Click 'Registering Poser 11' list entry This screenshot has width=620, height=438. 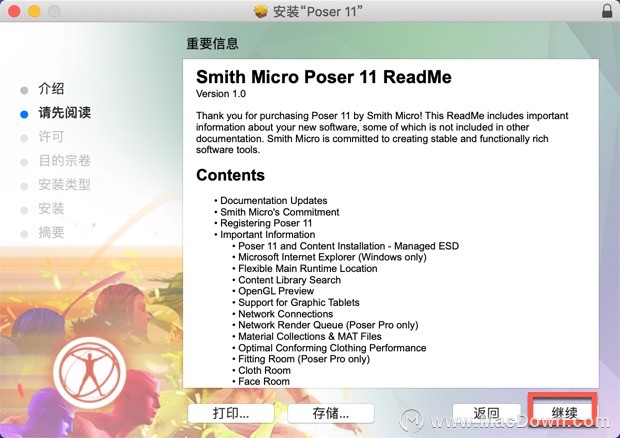coord(266,223)
